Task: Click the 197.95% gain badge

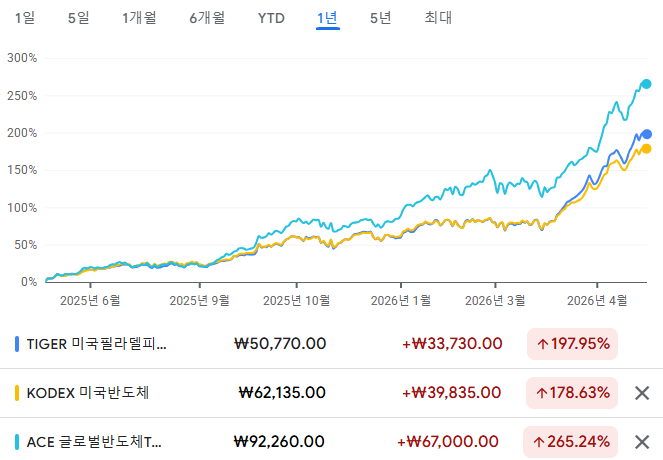Action: click(x=573, y=344)
